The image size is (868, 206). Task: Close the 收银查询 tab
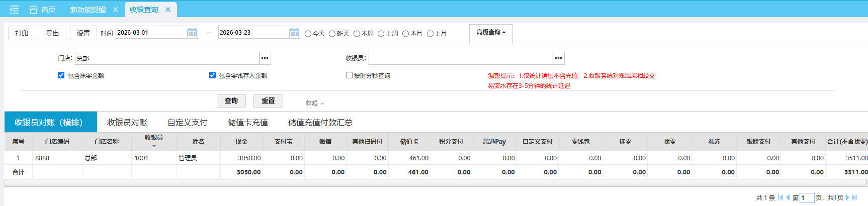(168, 10)
